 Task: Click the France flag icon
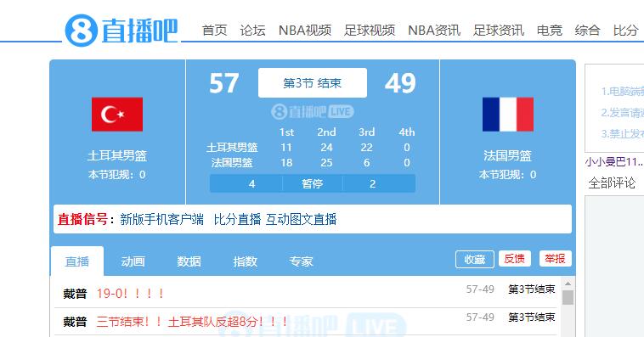click(x=508, y=114)
